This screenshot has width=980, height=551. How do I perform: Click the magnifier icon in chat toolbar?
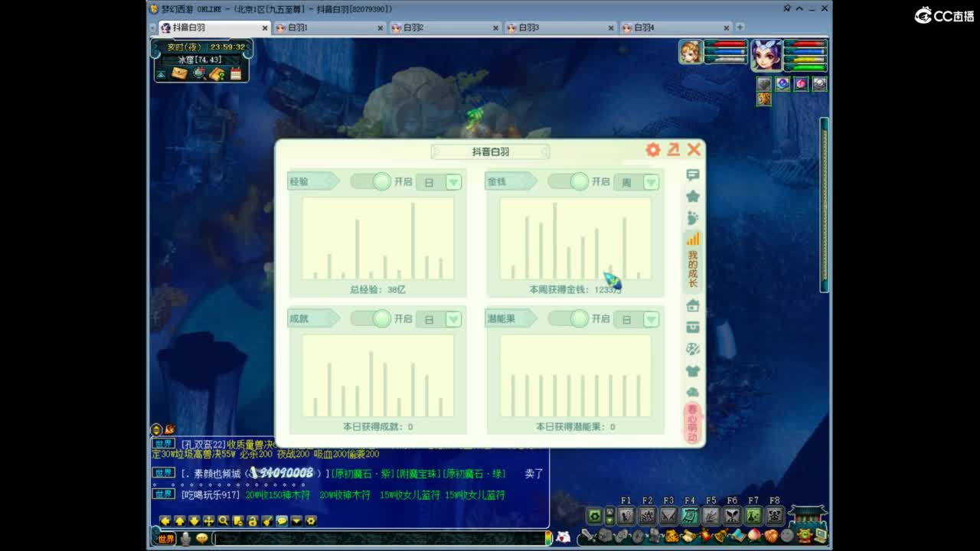tap(224, 520)
